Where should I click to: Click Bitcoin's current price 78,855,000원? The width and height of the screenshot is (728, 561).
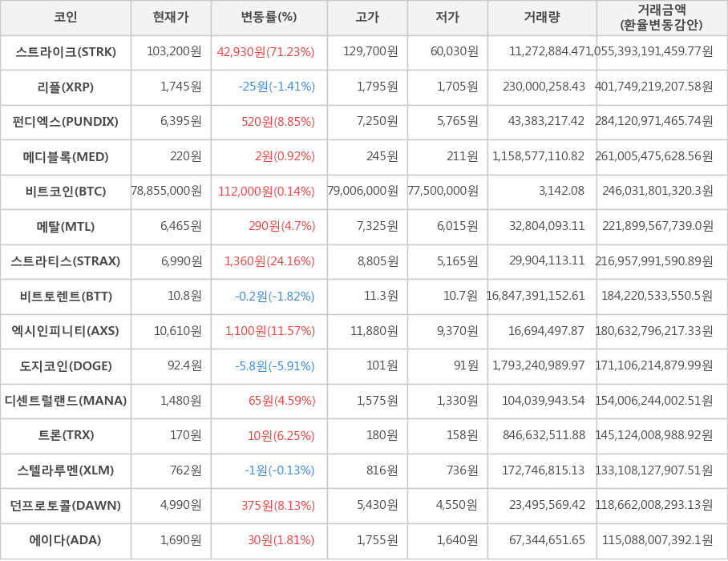pos(167,192)
